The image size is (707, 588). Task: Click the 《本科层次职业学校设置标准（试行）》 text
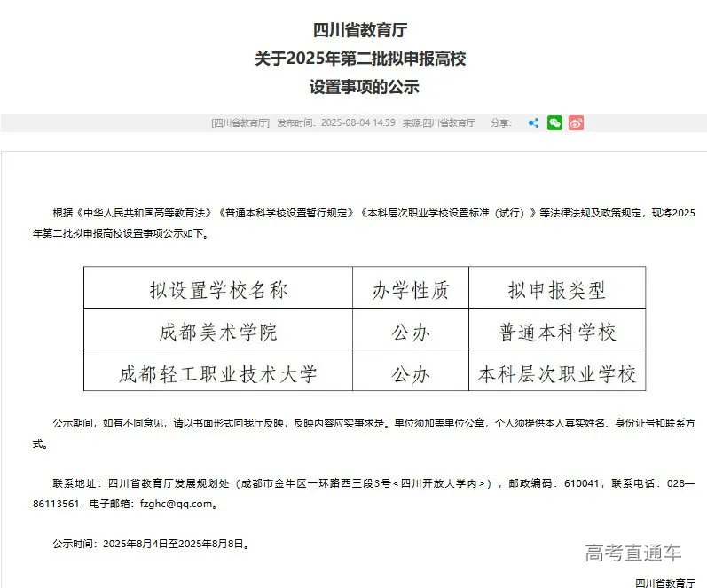[x=448, y=212]
